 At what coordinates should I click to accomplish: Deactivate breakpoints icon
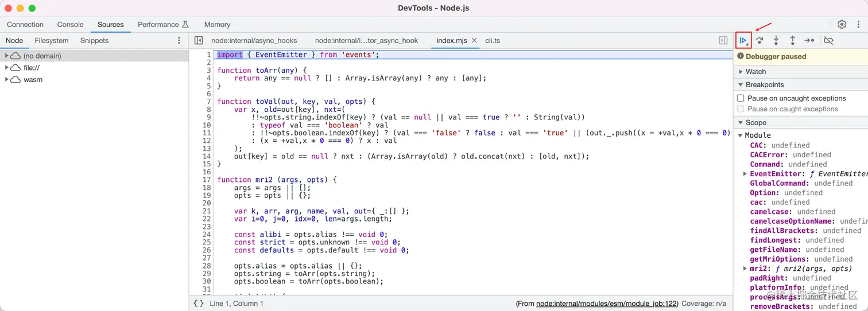(x=828, y=40)
